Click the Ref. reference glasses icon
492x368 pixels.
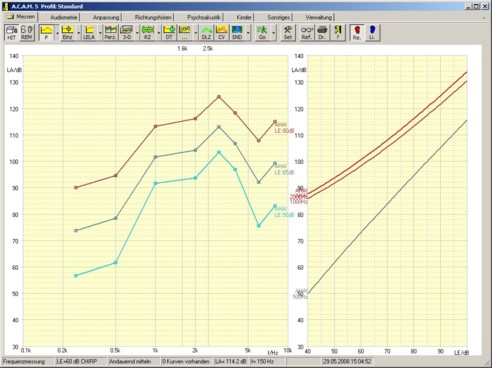(x=306, y=33)
